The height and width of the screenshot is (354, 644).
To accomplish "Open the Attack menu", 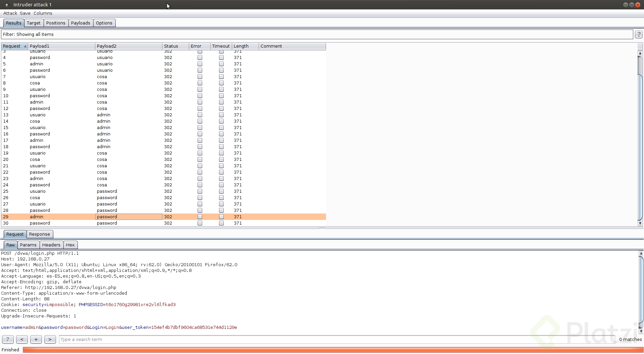I will (10, 13).
